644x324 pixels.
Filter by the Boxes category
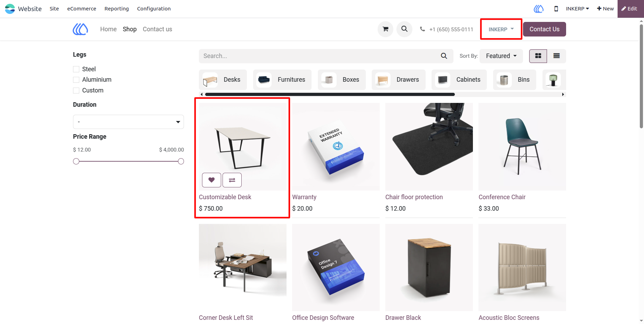[342, 80]
